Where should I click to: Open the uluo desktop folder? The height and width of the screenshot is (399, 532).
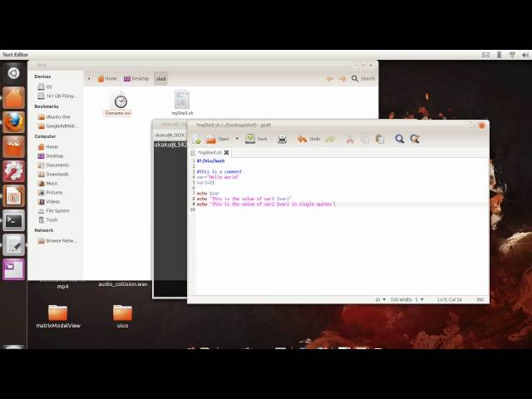click(122, 317)
